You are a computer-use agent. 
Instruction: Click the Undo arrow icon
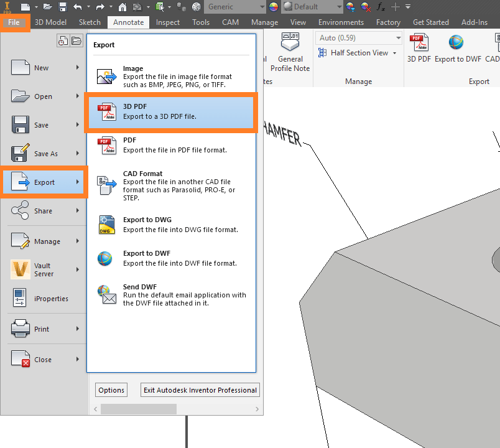pos(78,7)
